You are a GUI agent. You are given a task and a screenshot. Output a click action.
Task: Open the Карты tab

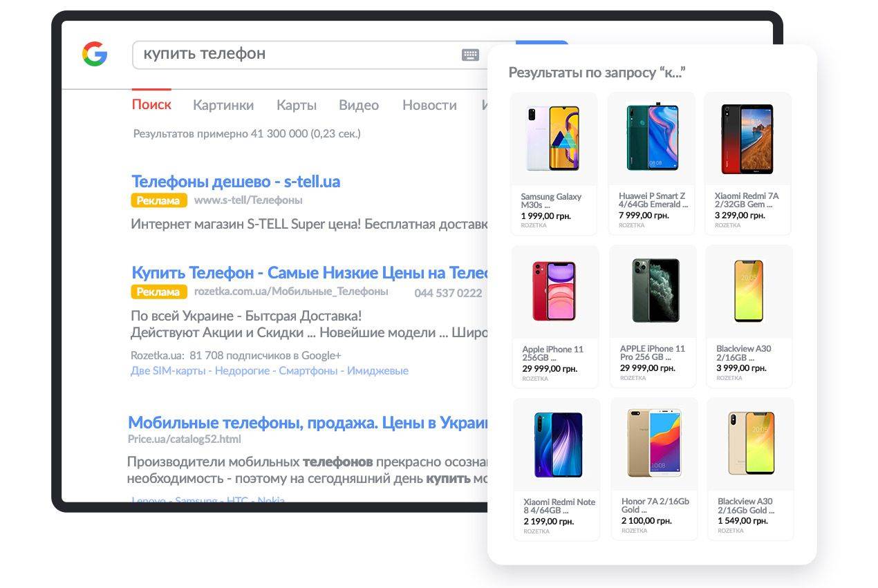pyautogui.click(x=297, y=105)
